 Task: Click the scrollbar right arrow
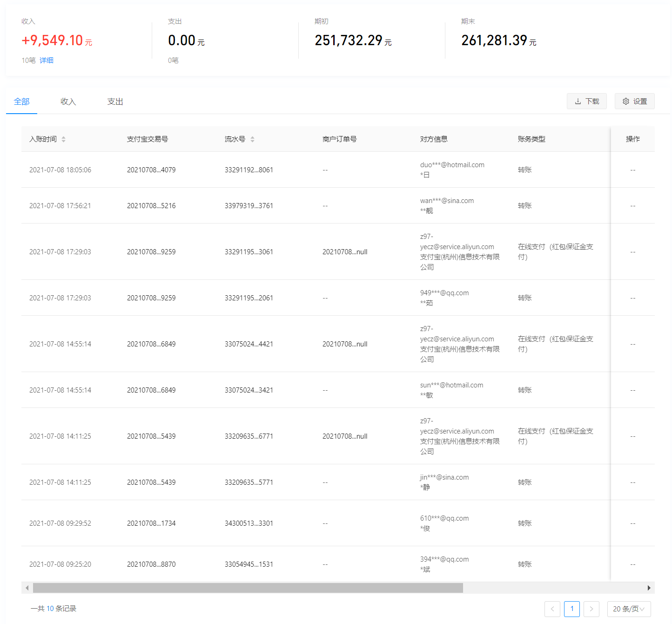click(x=649, y=588)
